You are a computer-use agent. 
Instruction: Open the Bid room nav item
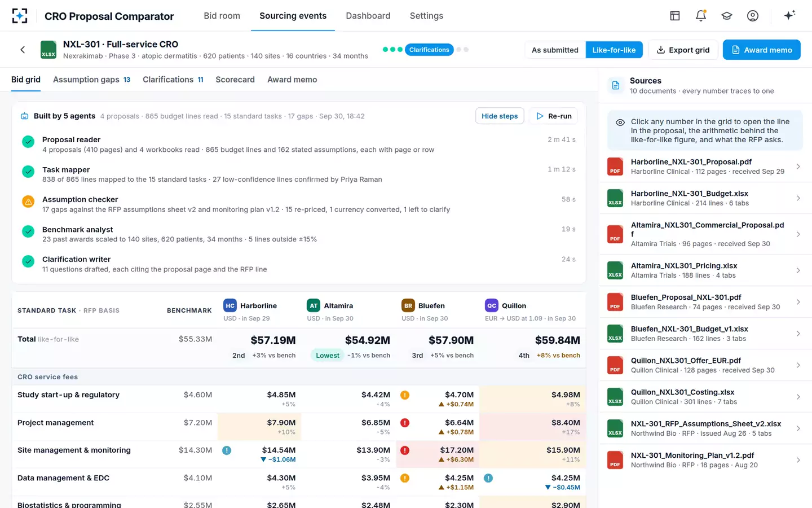(222, 16)
